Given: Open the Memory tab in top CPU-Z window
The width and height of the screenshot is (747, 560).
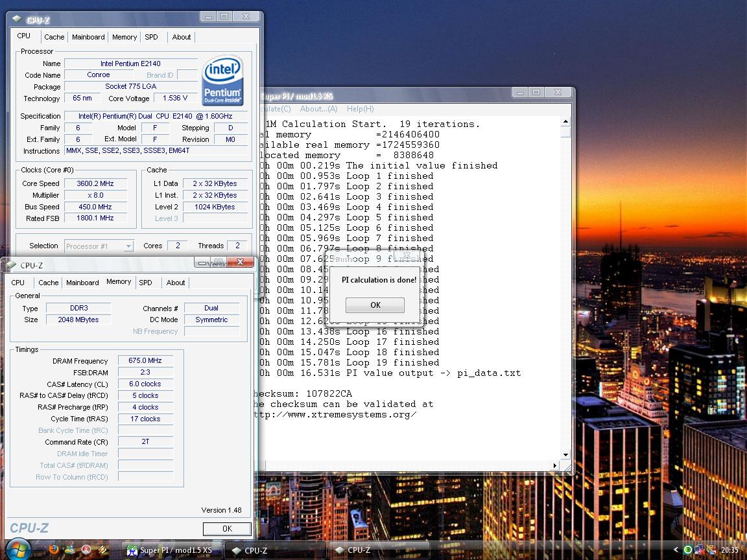Looking at the screenshot, I should point(124,37).
